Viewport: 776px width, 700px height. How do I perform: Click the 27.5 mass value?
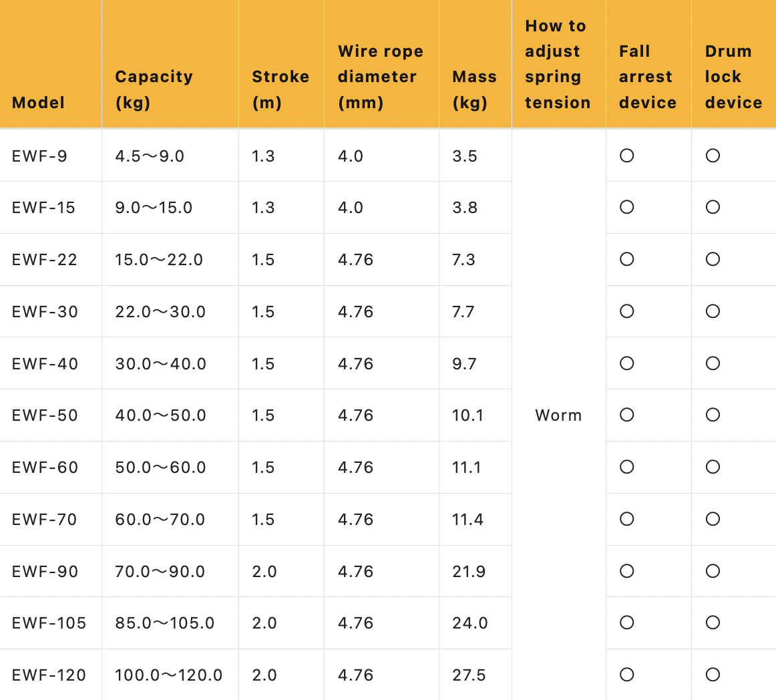pos(469,675)
